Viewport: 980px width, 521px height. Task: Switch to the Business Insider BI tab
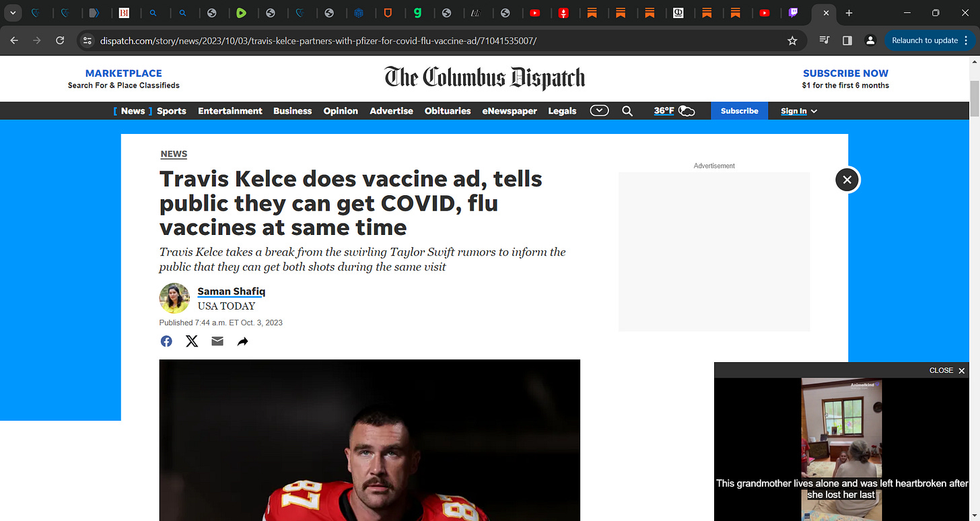click(124, 13)
